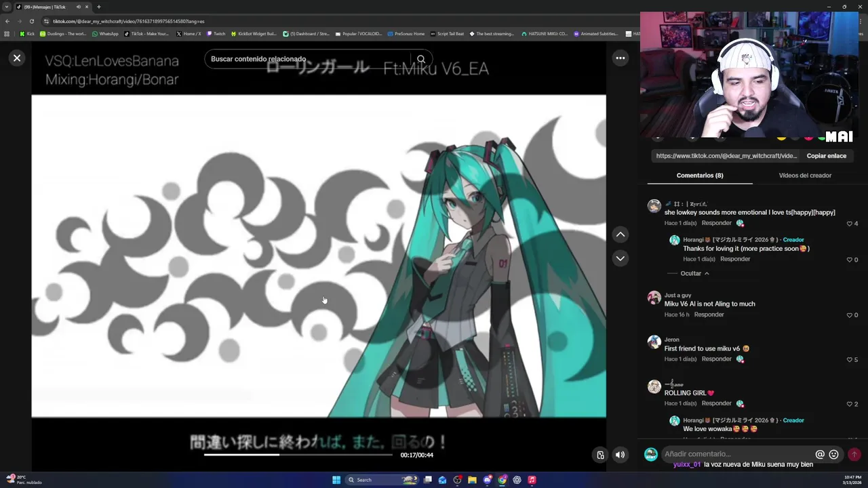Open Task View on the taskbar

pos(428,480)
